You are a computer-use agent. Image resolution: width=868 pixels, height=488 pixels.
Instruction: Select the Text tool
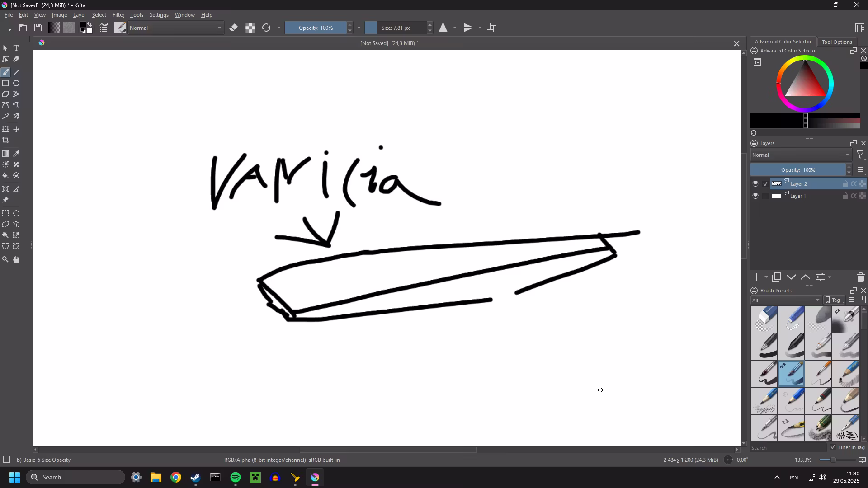point(16,48)
